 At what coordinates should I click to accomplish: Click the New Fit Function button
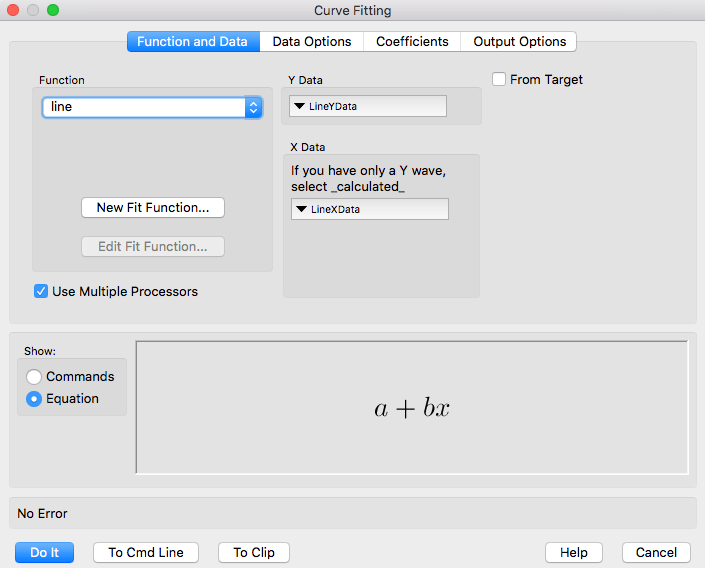(152, 208)
